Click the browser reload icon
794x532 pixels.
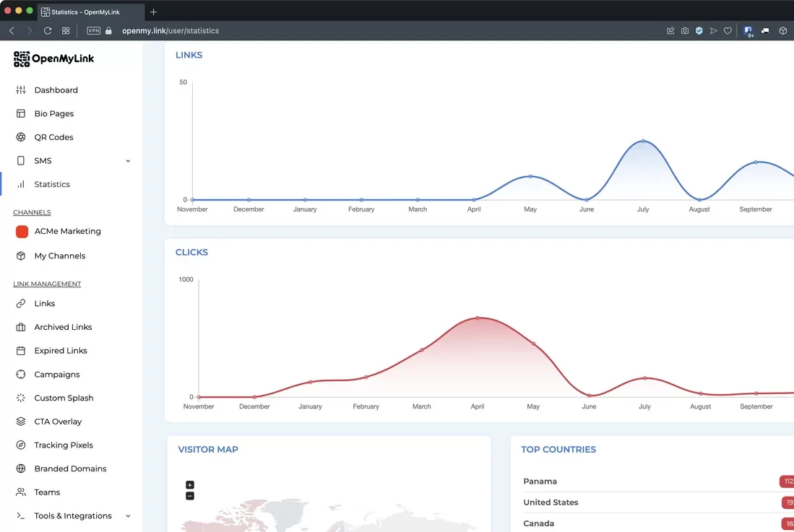point(48,31)
